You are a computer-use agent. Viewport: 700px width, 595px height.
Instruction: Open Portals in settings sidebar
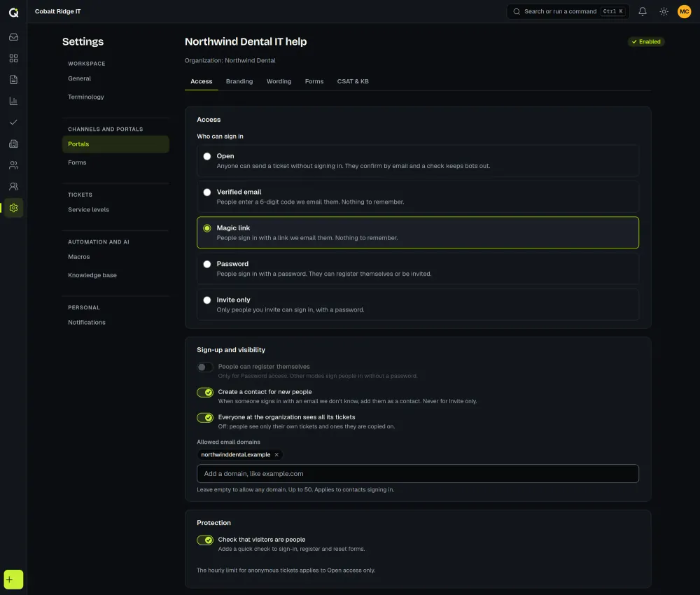coord(115,144)
